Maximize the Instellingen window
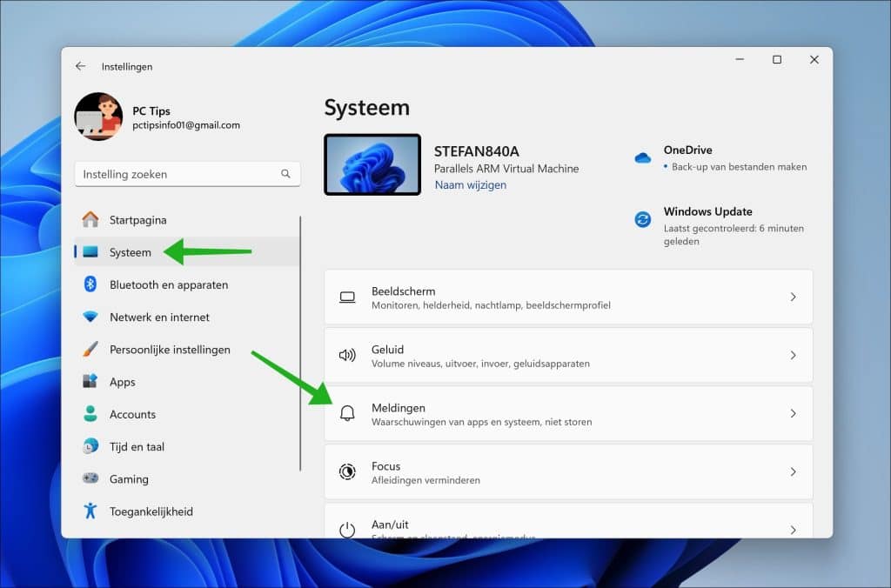 click(x=777, y=60)
